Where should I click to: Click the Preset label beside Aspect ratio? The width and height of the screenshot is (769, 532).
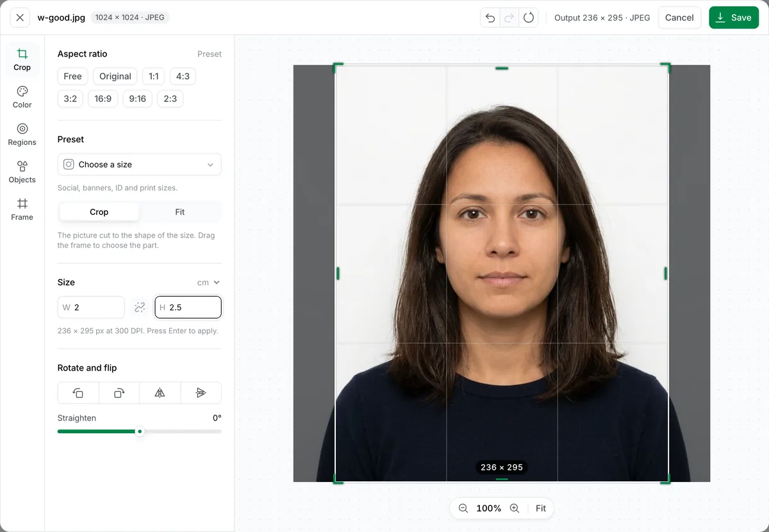(210, 54)
